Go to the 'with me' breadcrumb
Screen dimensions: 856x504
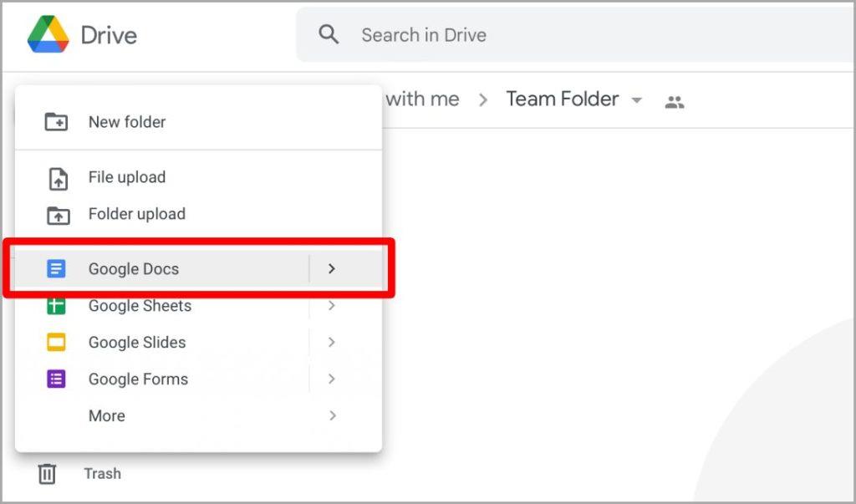point(422,99)
